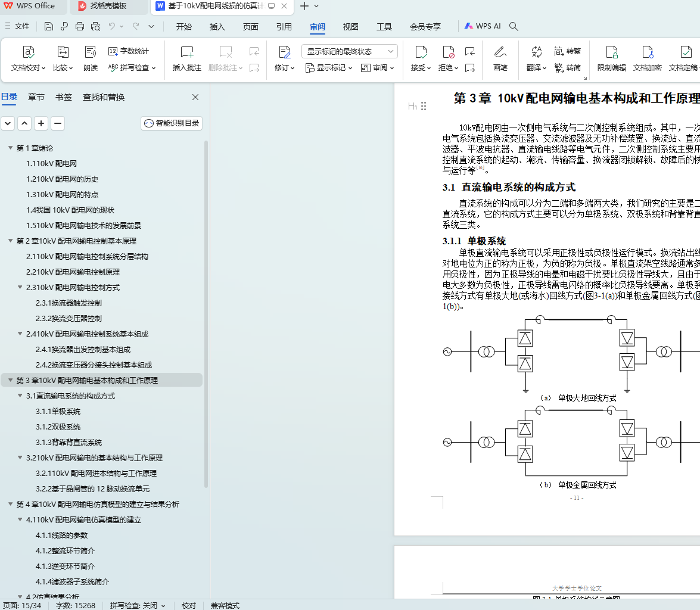Open 限制编辑 restrict editing
Screen dimensions: 700x610
[612, 58]
